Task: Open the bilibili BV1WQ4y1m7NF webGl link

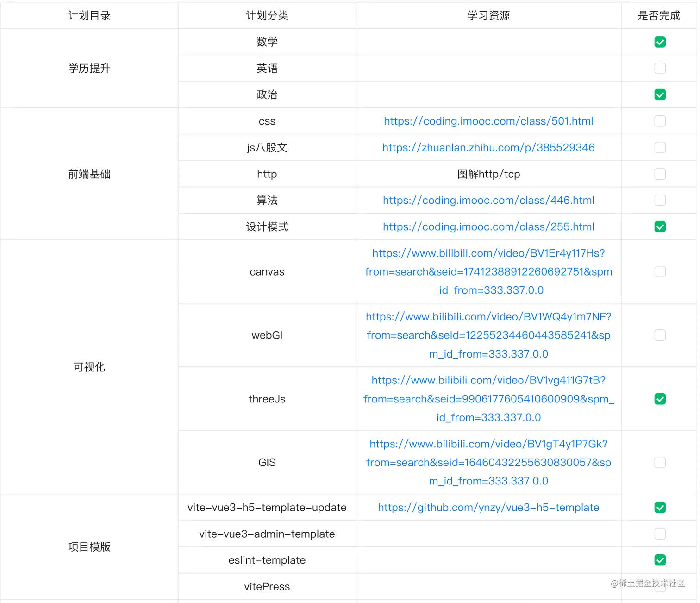Action: pos(488,335)
